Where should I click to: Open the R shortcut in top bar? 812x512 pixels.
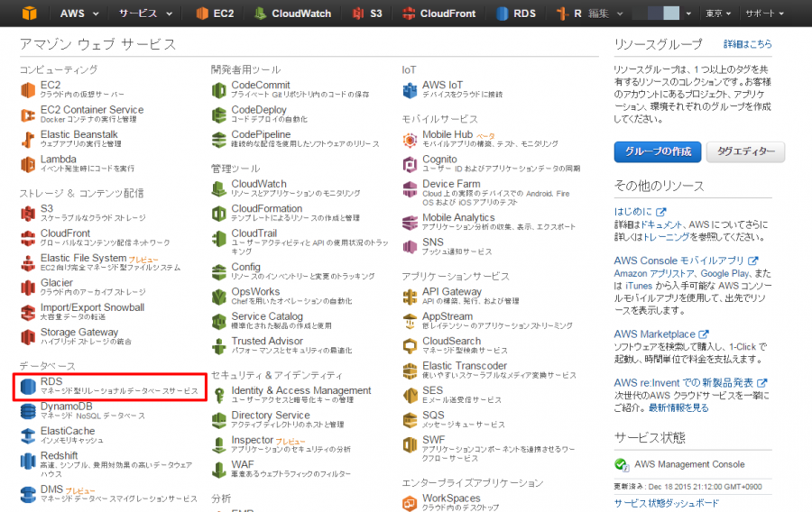click(x=568, y=14)
